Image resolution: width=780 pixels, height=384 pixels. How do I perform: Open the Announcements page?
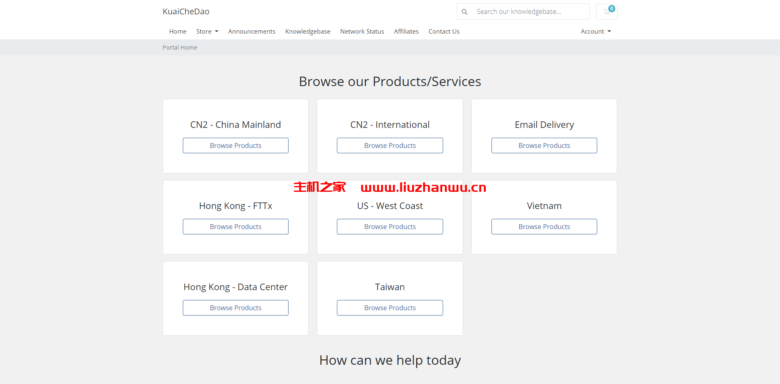pyautogui.click(x=252, y=31)
